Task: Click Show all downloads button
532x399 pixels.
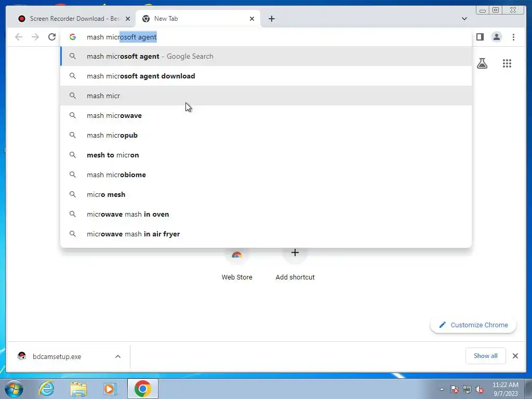Action: [486, 356]
